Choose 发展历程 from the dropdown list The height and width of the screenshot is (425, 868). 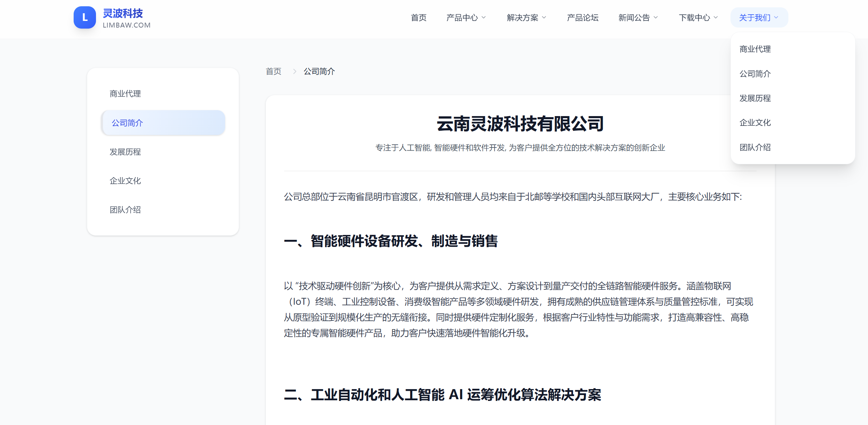click(x=755, y=98)
